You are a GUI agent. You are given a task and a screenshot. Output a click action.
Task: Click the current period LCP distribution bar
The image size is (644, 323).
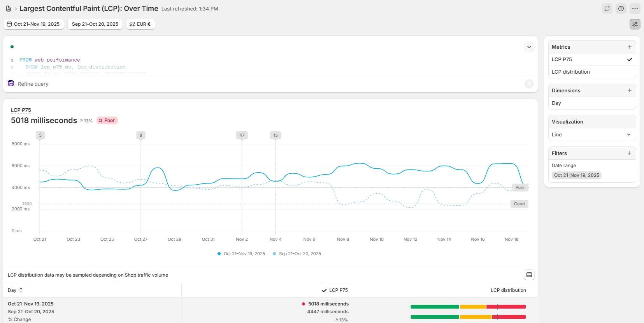468,307
